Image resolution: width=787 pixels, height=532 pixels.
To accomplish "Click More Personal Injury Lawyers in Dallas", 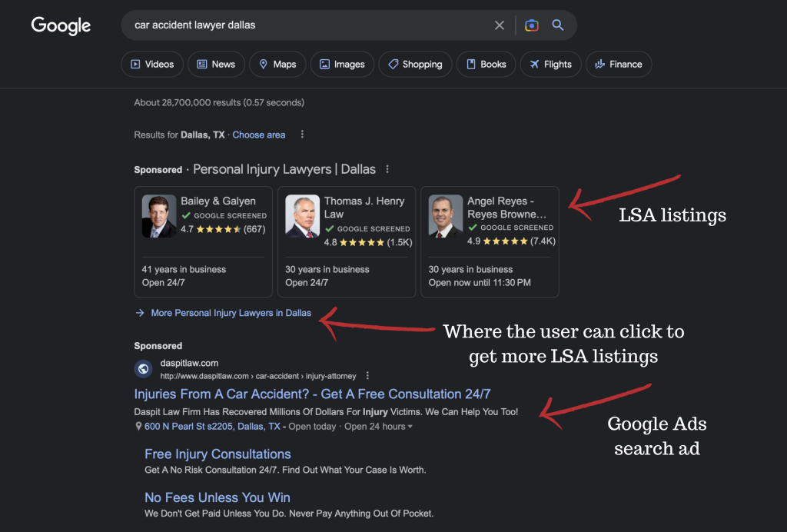I will click(231, 313).
